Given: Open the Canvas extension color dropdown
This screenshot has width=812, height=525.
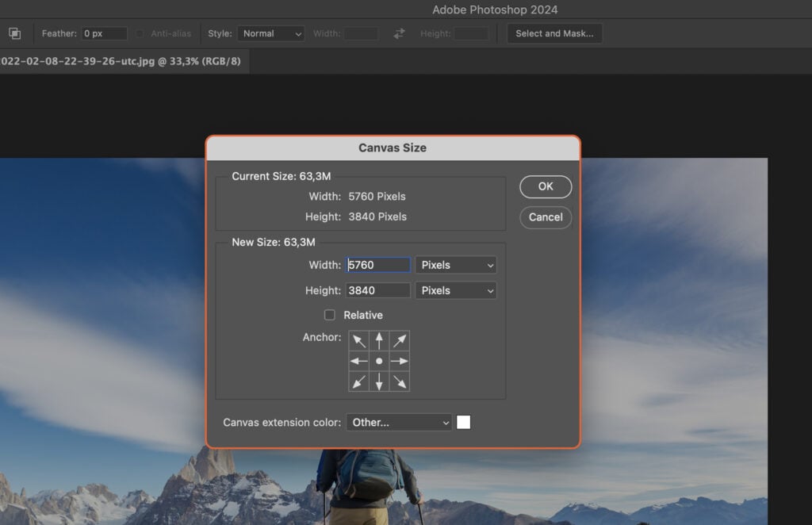Looking at the screenshot, I should point(399,422).
